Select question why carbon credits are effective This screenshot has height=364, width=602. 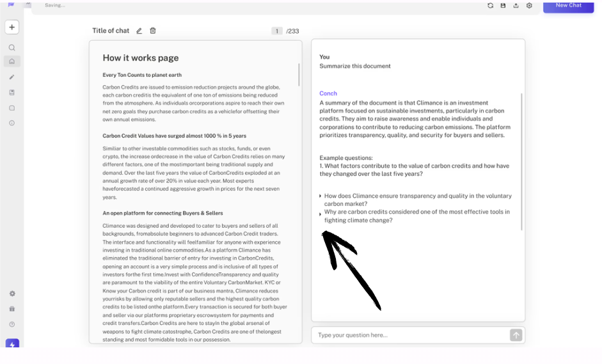tap(417, 216)
